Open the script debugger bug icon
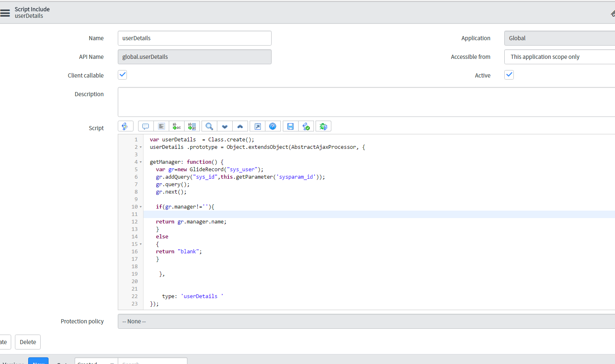The height and width of the screenshot is (364, 615). click(x=323, y=126)
